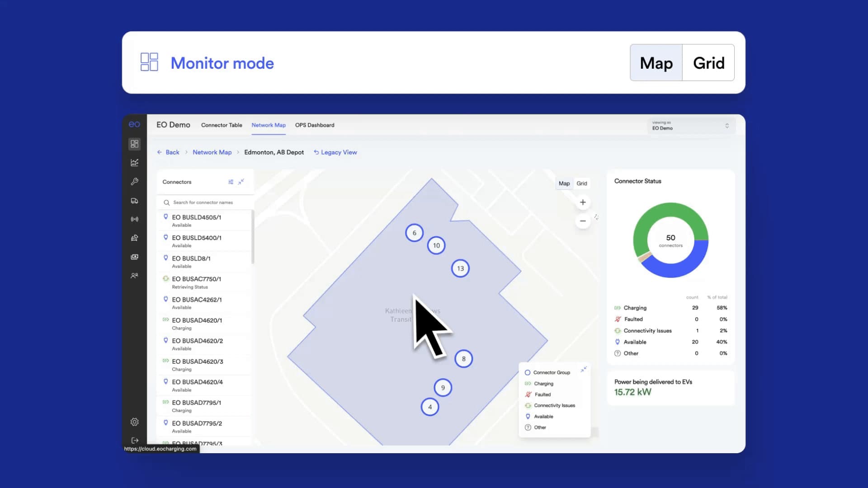Click the connector group marker labeled 10
The image size is (868, 488).
[436, 245]
